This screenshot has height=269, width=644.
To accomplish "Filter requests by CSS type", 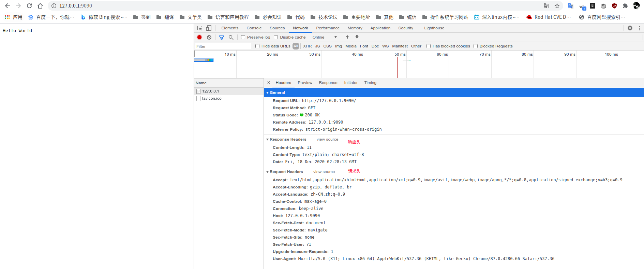I will pos(327,46).
